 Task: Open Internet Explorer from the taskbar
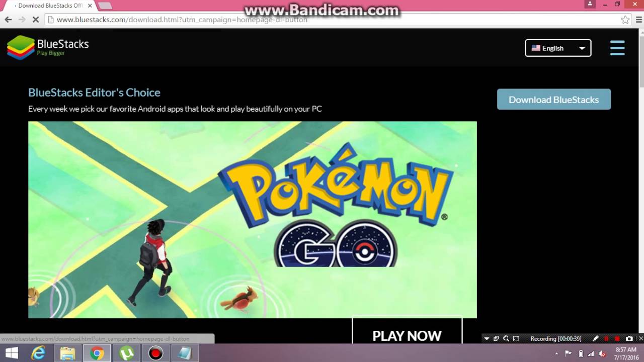tap(38, 353)
